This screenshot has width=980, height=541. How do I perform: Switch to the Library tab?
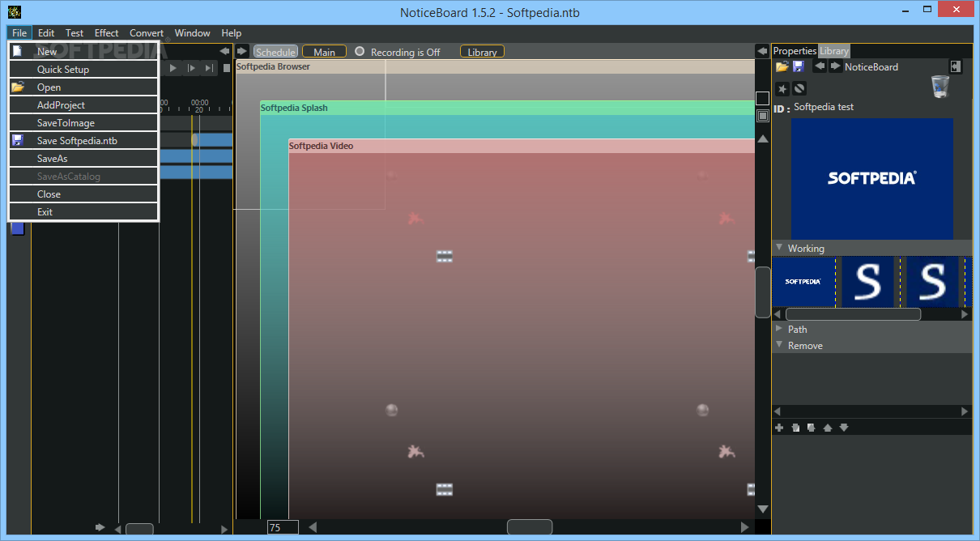tap(834, 51)
